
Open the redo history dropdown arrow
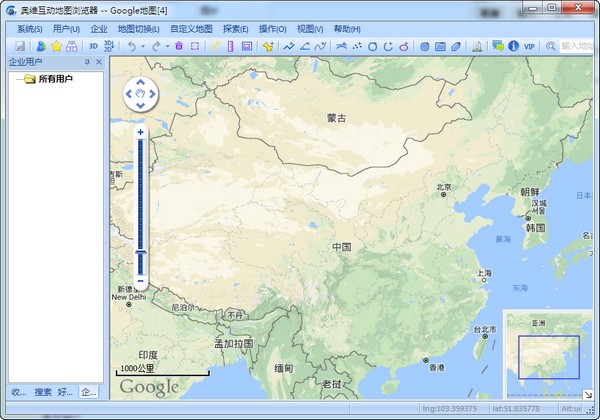(x=166, y=46)
